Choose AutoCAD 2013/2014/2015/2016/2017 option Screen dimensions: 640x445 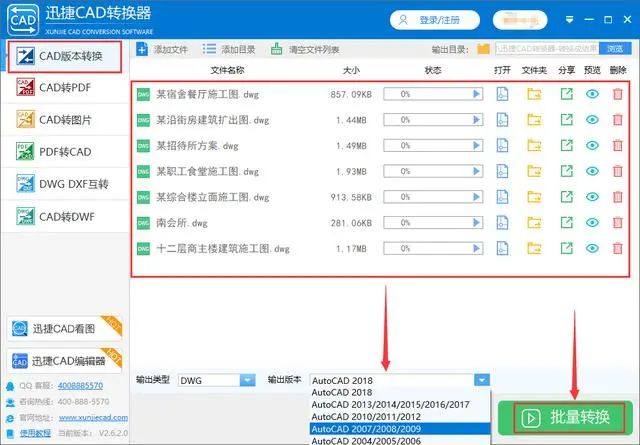[400, 405]
